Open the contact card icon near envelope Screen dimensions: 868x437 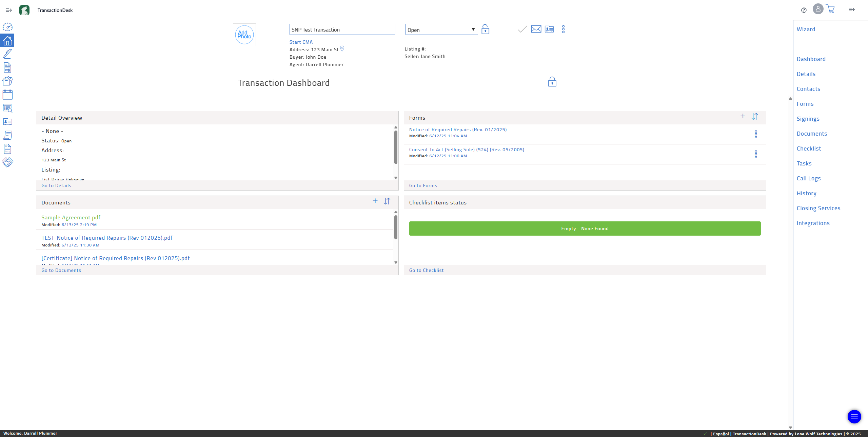549,29
